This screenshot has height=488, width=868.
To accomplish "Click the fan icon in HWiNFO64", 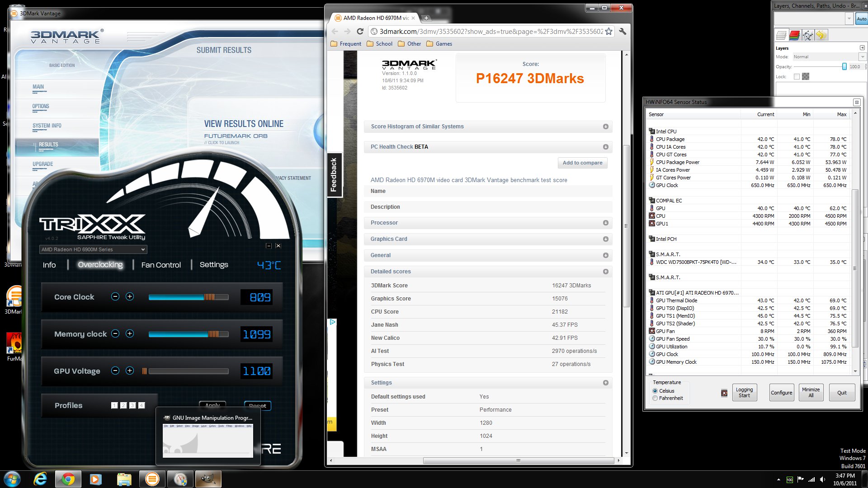I will coord(724,393).
